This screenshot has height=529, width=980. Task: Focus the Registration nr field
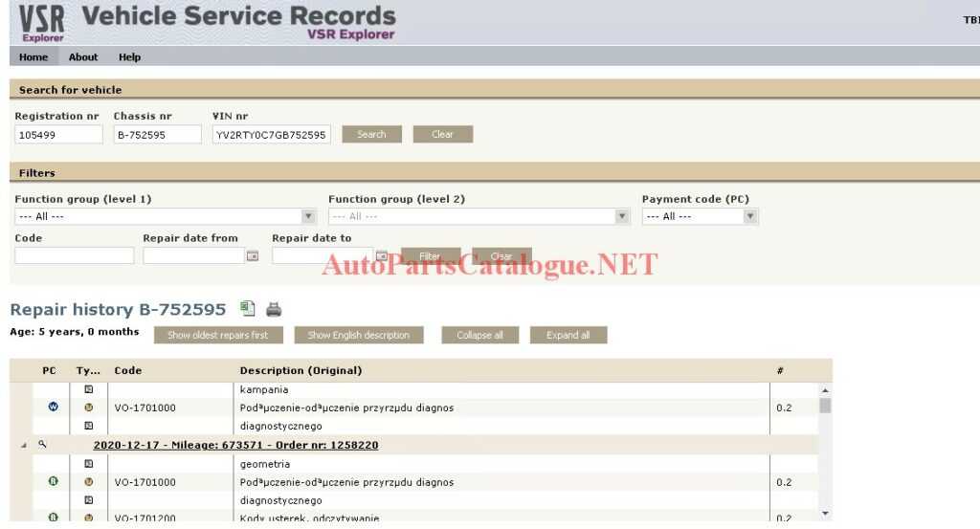[58, 134]
